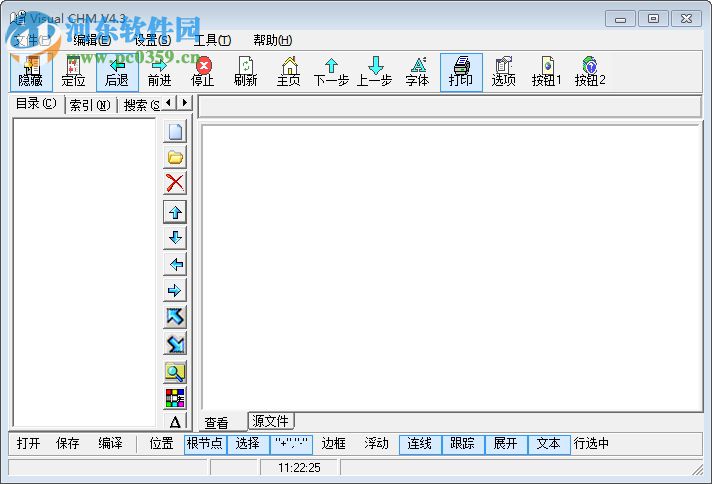Go forward with the 前进 icon
Image resolution: width=712 pixels, height=484 pixels.
160,72
